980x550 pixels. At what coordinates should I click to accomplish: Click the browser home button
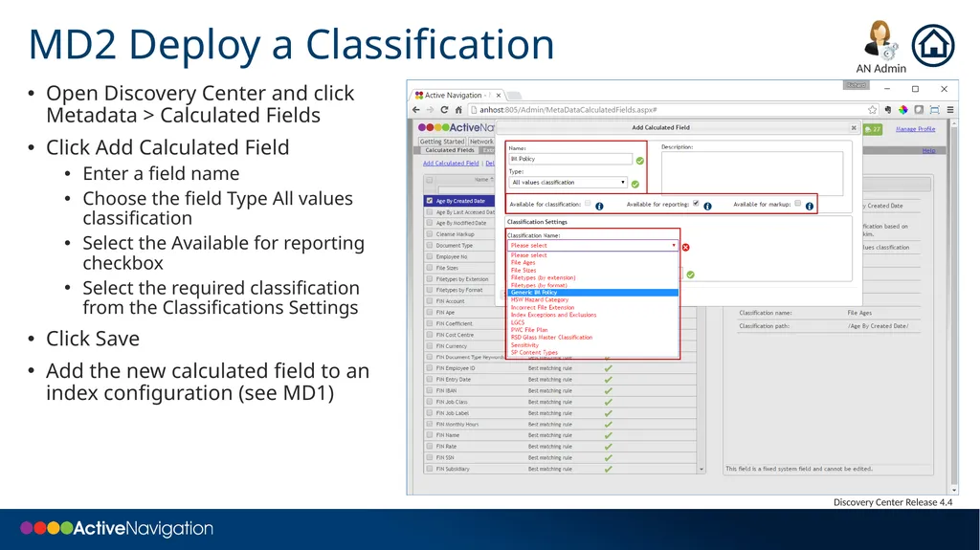pos(458,109)
